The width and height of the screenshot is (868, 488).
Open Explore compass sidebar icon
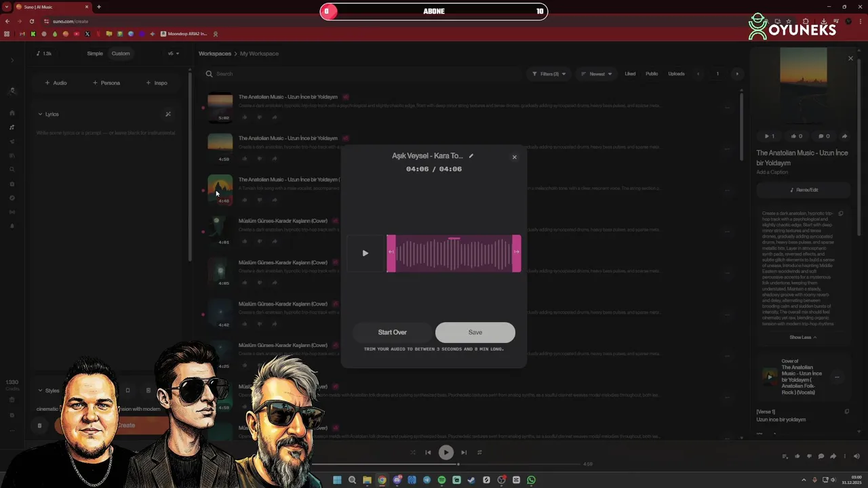[x=12, y=198]
